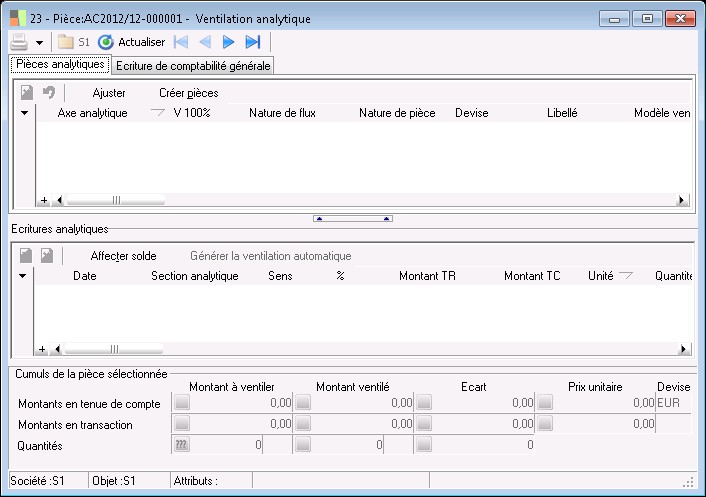Click the Créer pièces button
This screenshot has width=706, height=497.
(188, 93)
